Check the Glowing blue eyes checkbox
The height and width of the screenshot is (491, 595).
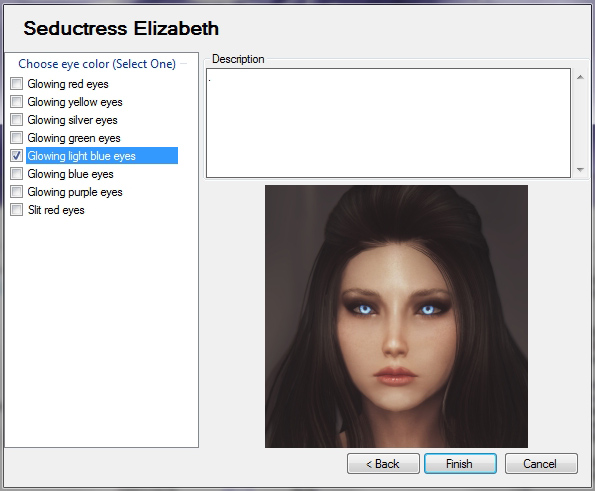pyautogui.click(x=16, y=174)
